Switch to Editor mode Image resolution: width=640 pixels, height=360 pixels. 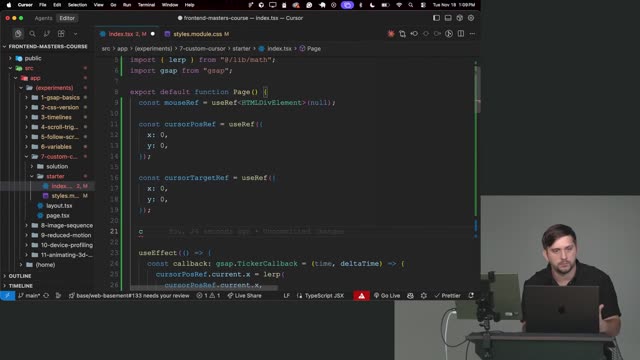[x=67, y=18]
